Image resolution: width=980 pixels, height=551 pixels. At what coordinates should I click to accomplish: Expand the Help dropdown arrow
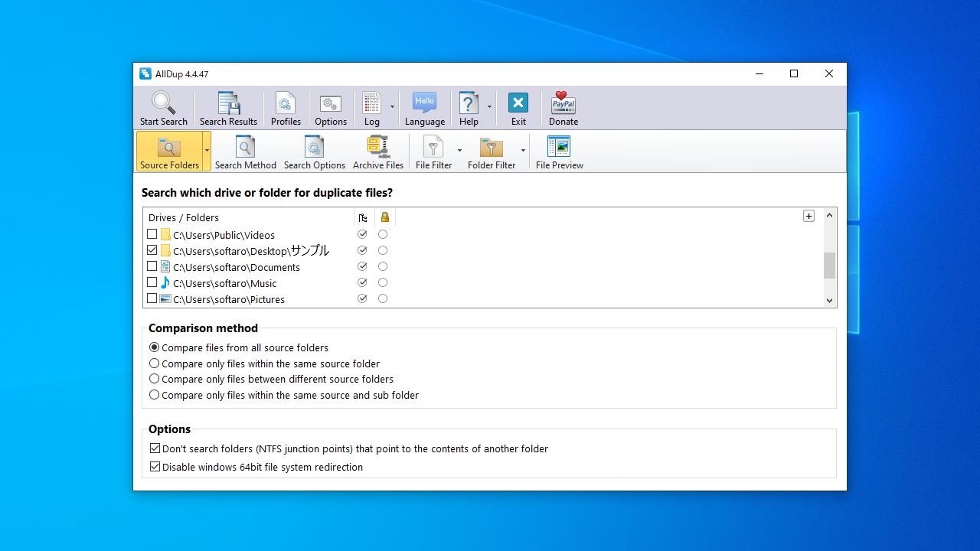[x=489, y=106]
